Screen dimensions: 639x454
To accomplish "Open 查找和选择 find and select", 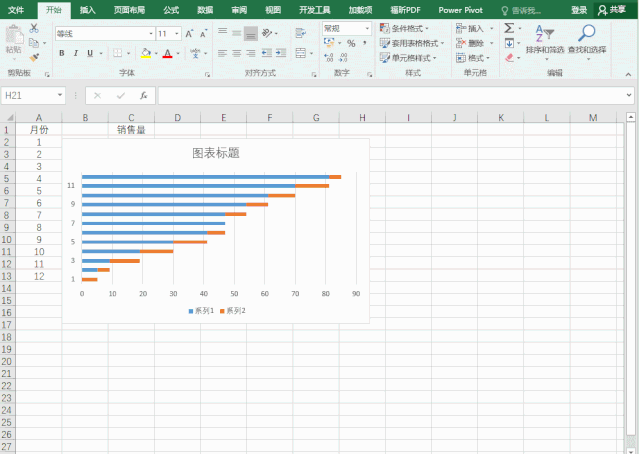I will point(587,43).
